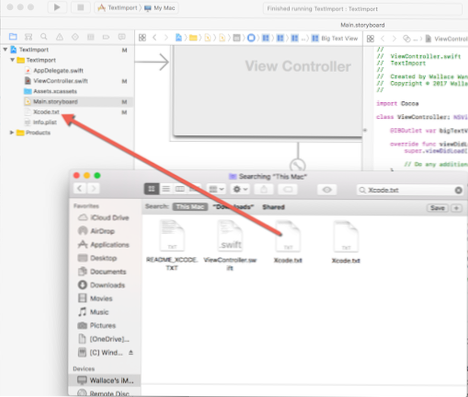Click the Finder Edit Tags button
468x397 pixels.
pyautogui.click(x=288, y=189)
